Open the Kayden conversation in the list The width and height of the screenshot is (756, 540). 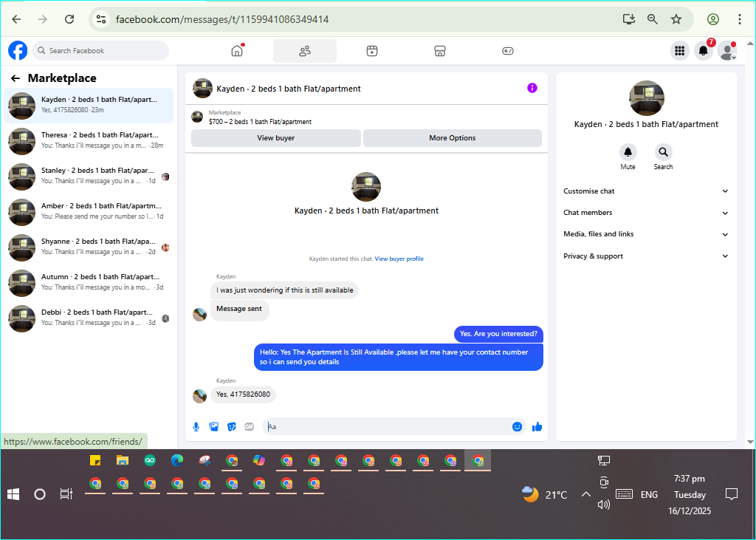tap(89, 106)
